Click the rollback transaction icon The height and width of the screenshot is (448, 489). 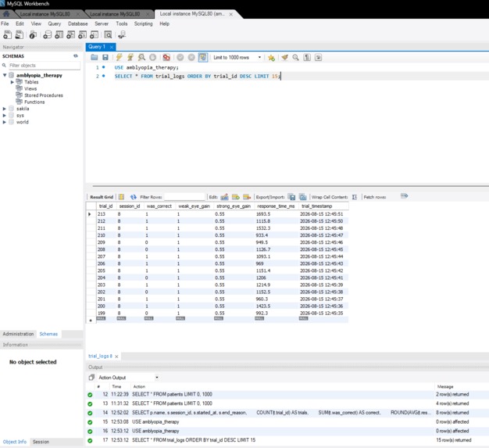(x=191, y=57)
